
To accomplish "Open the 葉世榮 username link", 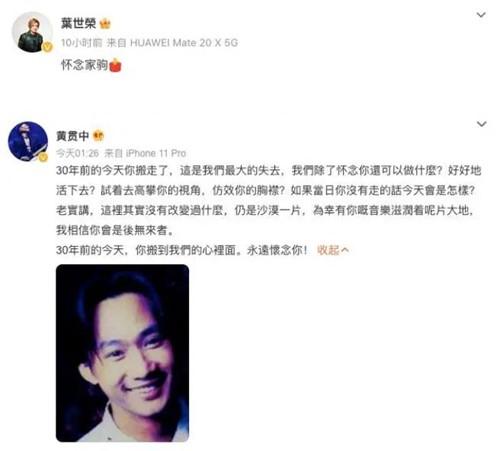I will pyautogui.click(x=79, y=23).
